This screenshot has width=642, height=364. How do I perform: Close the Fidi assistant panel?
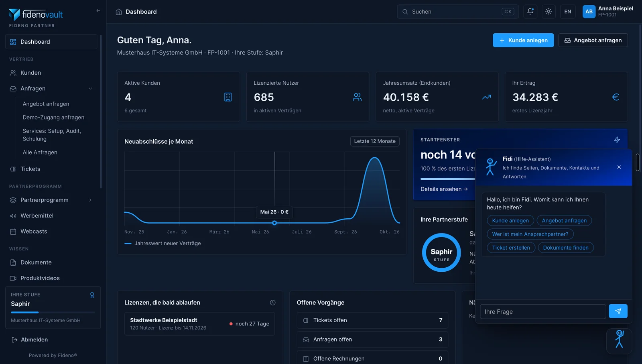619,167
